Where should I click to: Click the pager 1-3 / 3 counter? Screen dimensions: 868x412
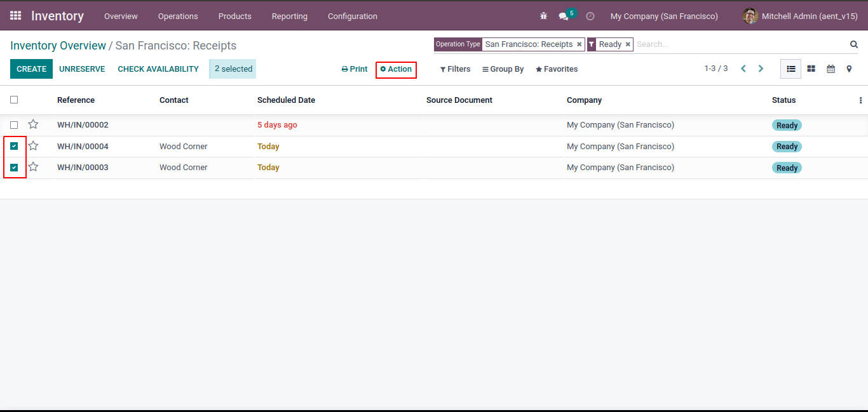716,69
